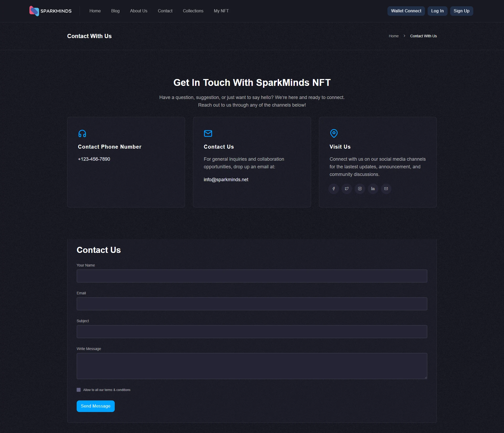This screenshot has width=504, height=433.
Task: Click the breadcrumb chevron separator
Action: 404,36
